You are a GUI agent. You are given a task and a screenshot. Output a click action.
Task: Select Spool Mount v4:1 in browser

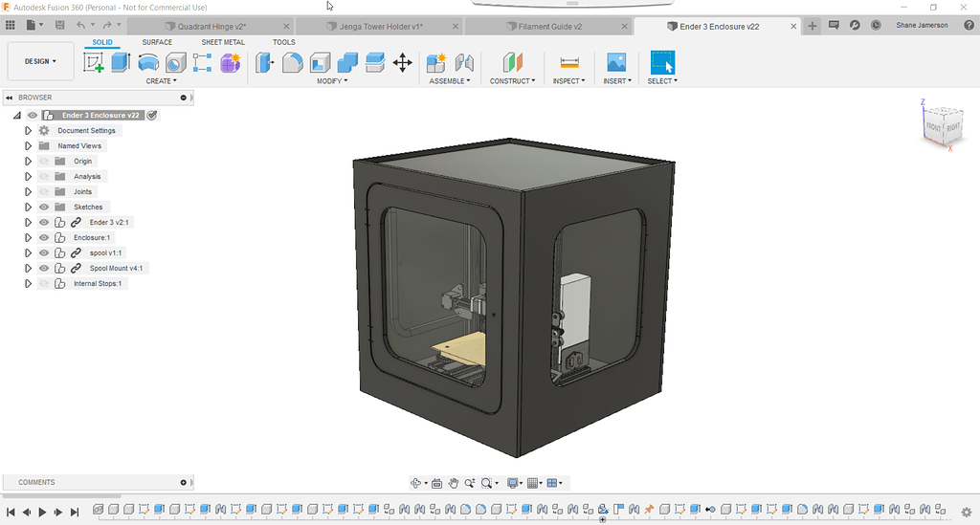(x=116, y=269)
